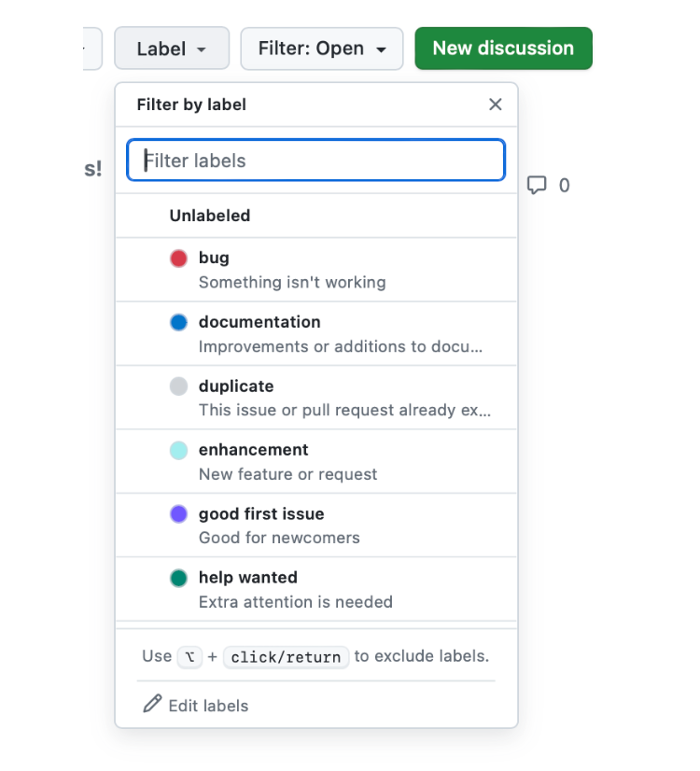The height and width of the screenshot is (771, 700).
Task: Click the green help wanted label dot
Action: coord(178,578)
